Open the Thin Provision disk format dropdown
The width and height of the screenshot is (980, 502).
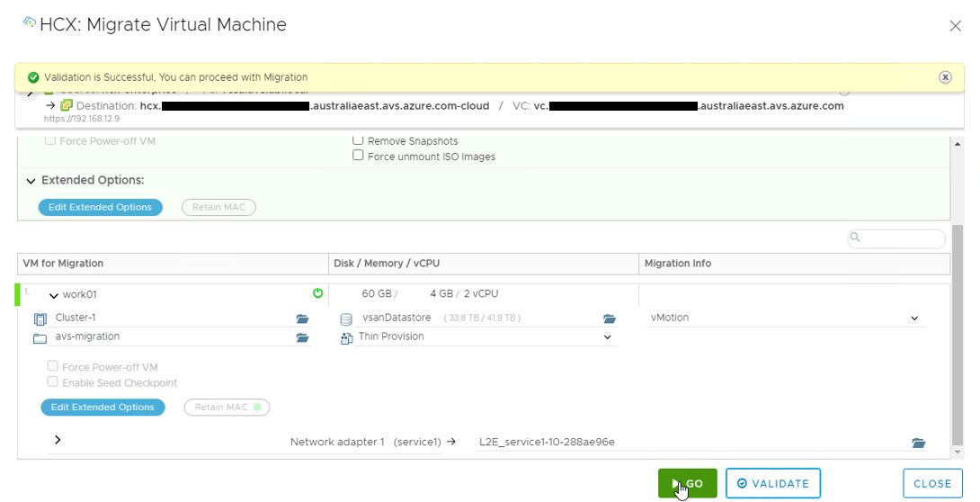click(x=608, y=337)
